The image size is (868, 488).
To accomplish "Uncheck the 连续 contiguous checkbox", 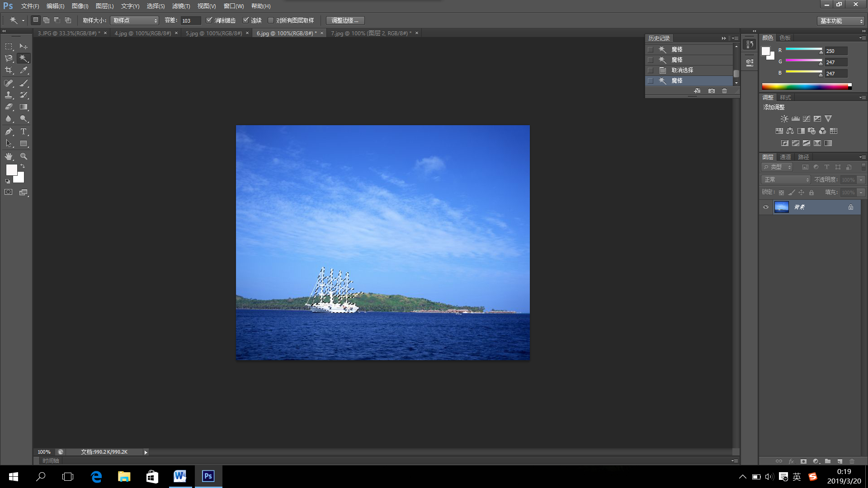I will click(x=246, y=20).
